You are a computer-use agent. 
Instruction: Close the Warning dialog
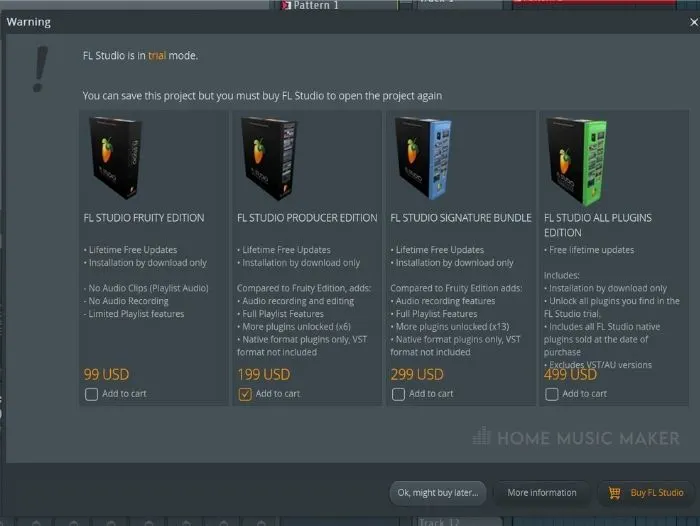[x=694, y=22]
